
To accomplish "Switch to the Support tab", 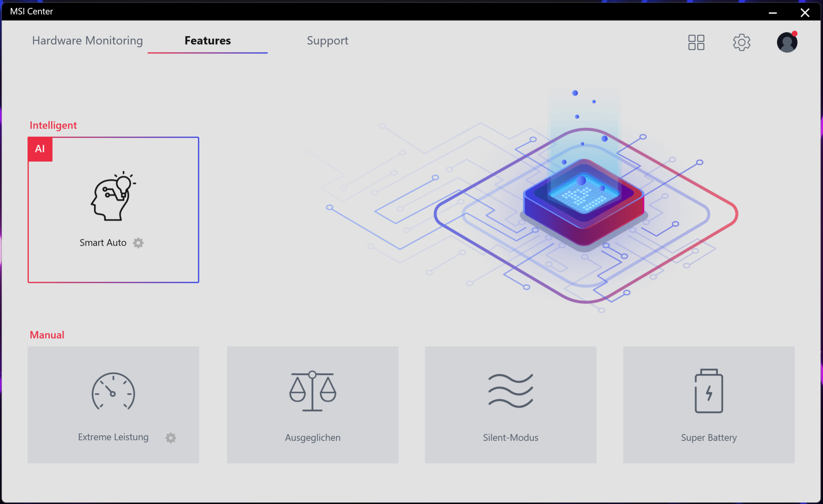I will click(x=327, y=41).
